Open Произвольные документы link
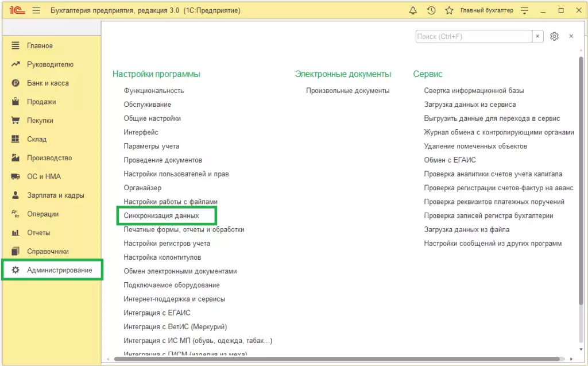Viewport: 588px width, 366px height. (347, 90)
